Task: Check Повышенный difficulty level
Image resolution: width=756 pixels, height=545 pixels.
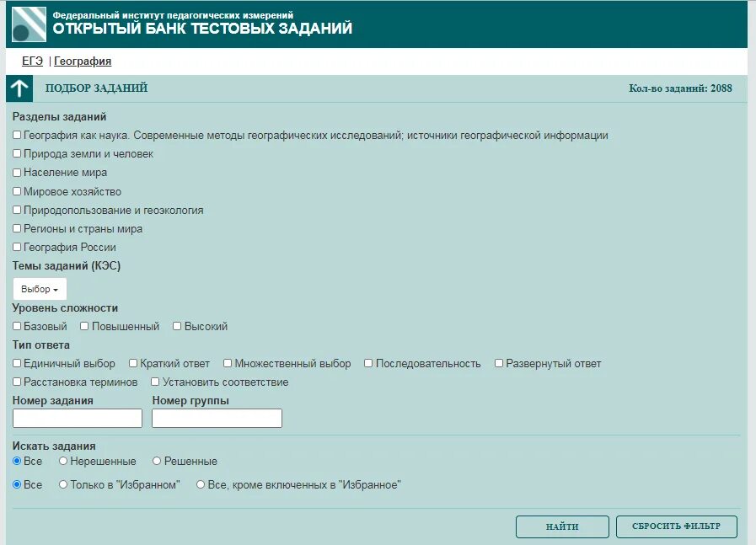Action: 84,326
